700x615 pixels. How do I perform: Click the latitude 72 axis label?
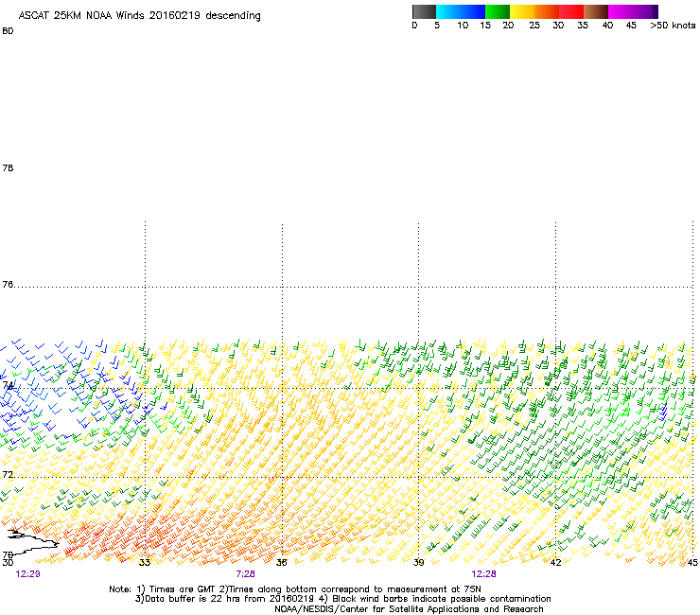(8, 474)
